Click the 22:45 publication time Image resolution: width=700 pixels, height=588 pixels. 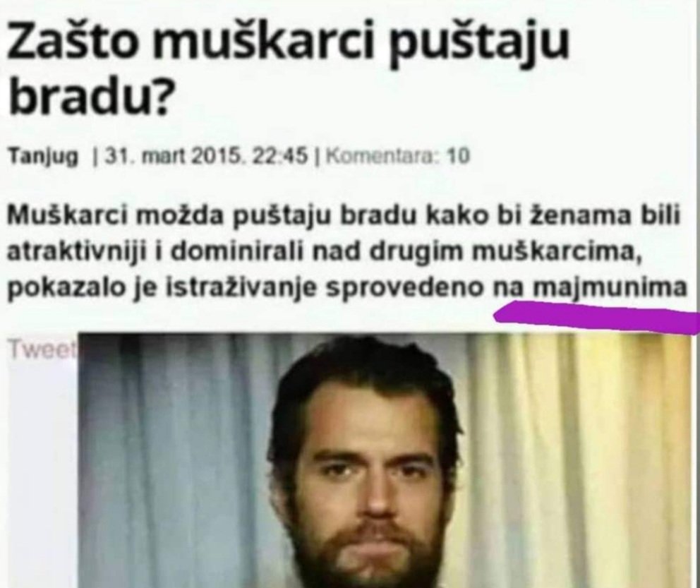[280, 156]
